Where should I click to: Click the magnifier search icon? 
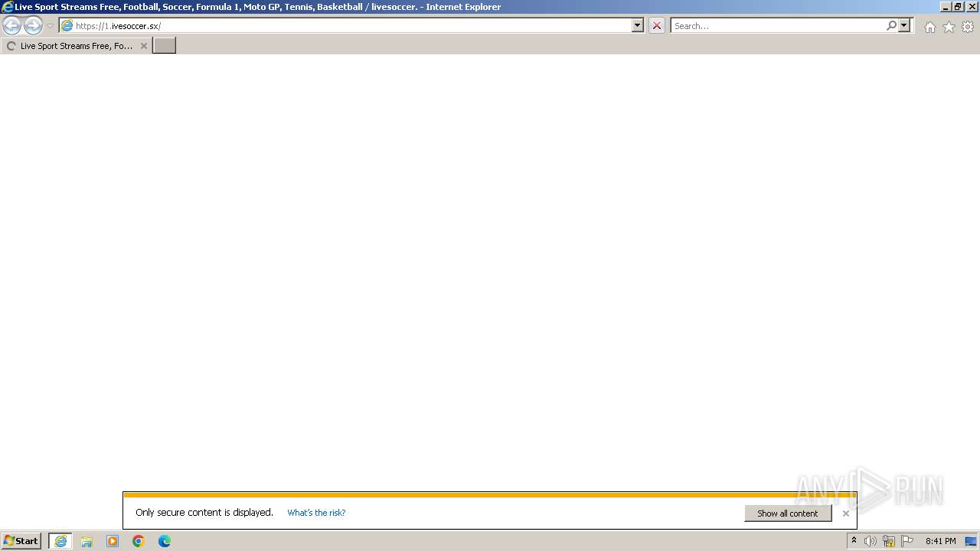point(891,26)
